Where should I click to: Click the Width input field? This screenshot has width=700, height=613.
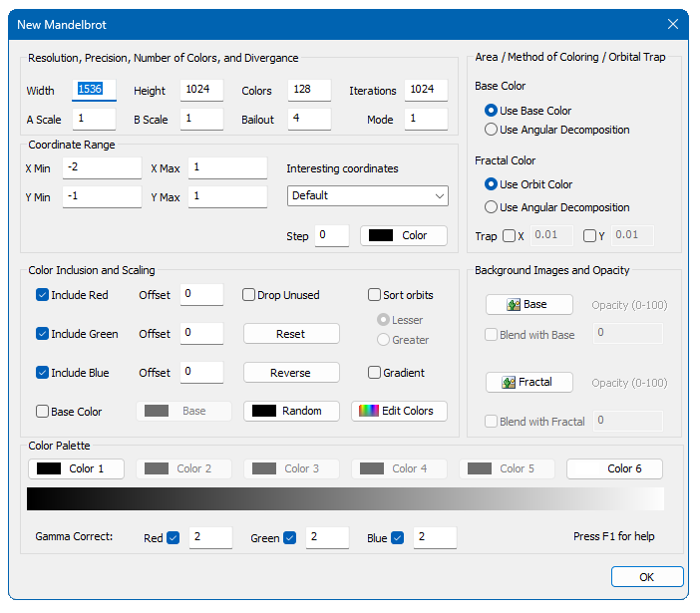[94, 90]
